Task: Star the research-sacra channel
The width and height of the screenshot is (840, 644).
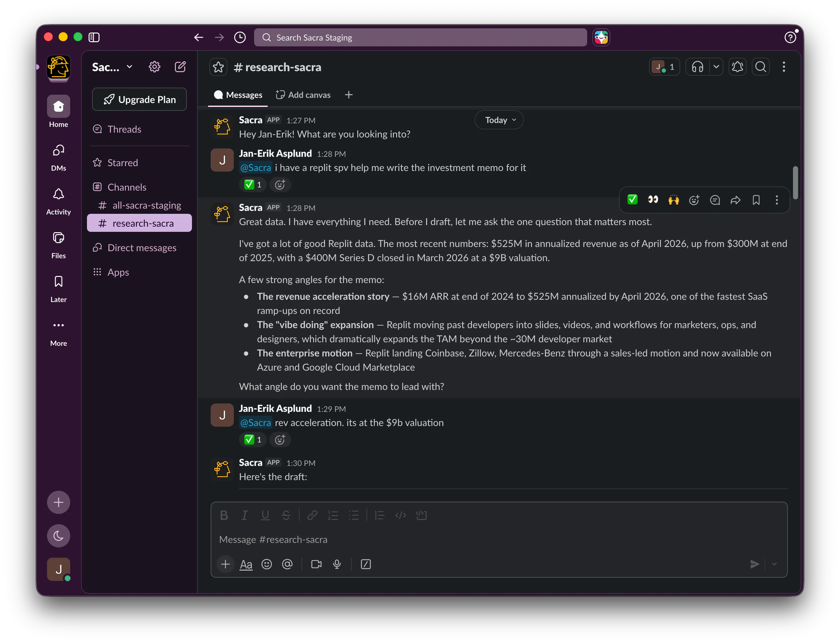Action: tap(218, 67)
